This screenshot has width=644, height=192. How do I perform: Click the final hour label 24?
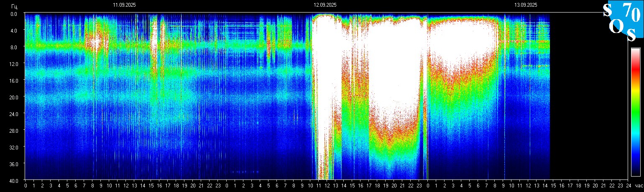(628, 186)
